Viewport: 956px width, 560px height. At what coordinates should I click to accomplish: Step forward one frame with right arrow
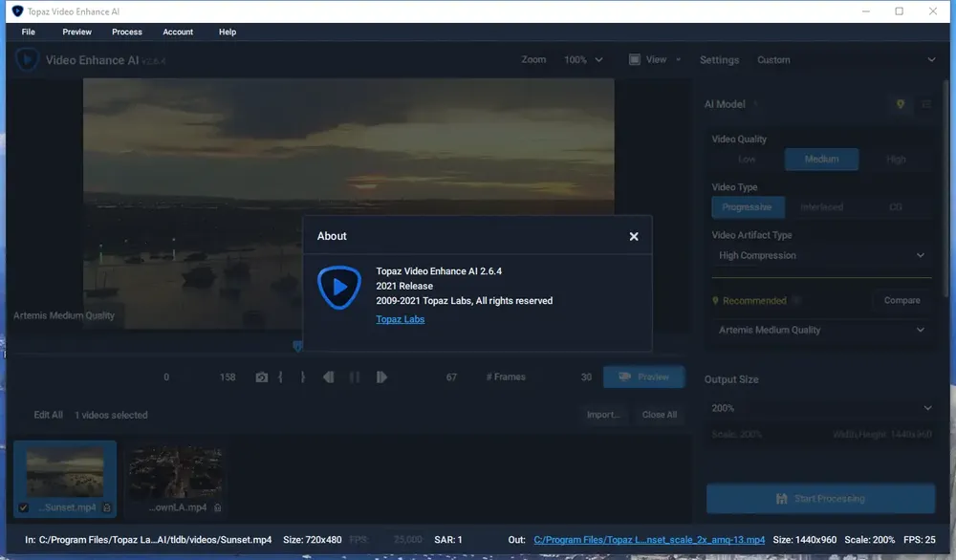coord(381,377)
